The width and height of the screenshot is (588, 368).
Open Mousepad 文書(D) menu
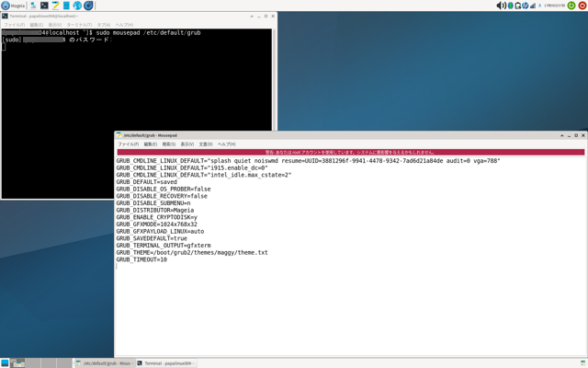pos(205,144)
